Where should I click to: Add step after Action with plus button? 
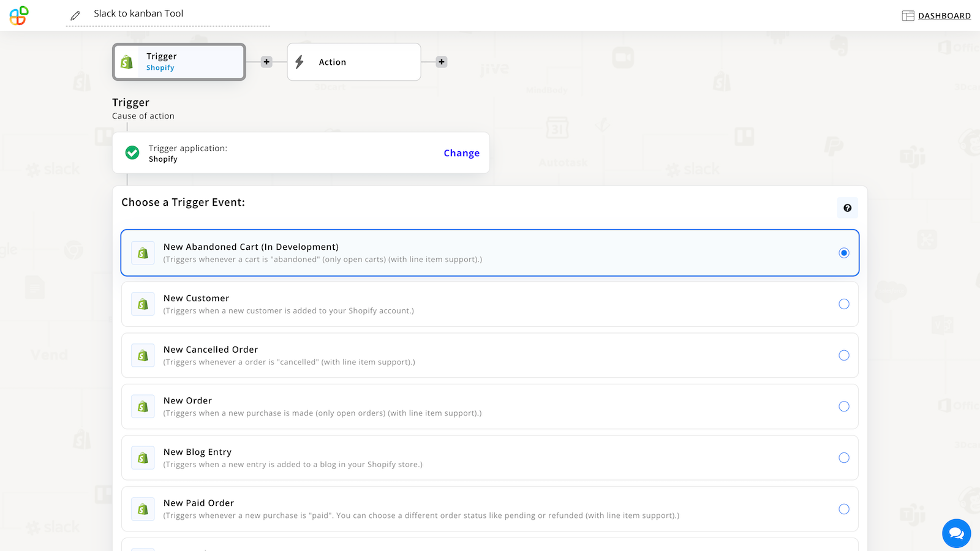pos(442,62)
